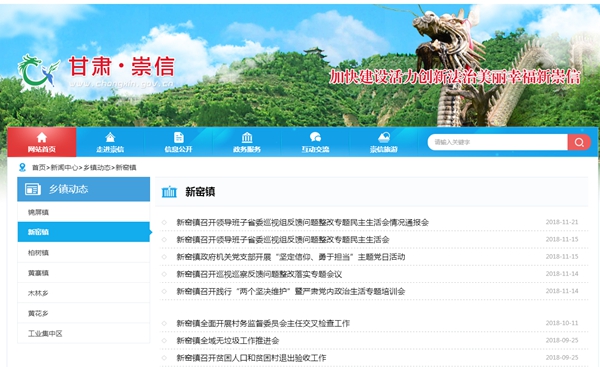Click the 乡镇动态 sidebar header title
This screenshot has height=367, width=600.
(68, 189)
